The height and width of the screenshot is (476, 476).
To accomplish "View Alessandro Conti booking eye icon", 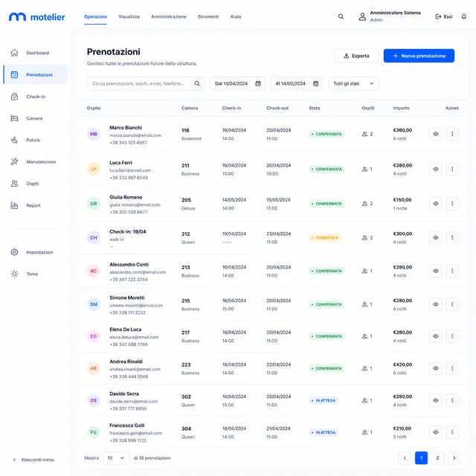I will (435, 271).
